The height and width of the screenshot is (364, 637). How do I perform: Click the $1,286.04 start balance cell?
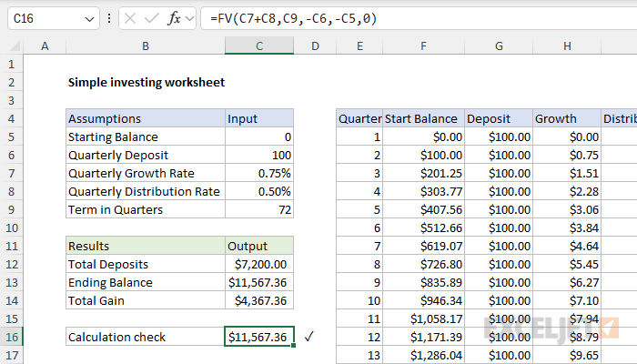coord(423,355)
